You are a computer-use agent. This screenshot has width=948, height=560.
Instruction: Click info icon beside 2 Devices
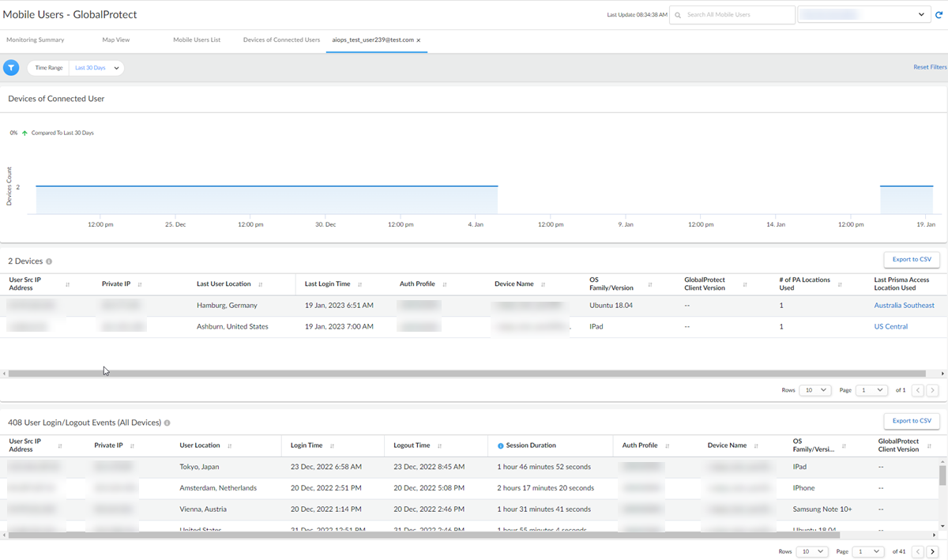49,261
